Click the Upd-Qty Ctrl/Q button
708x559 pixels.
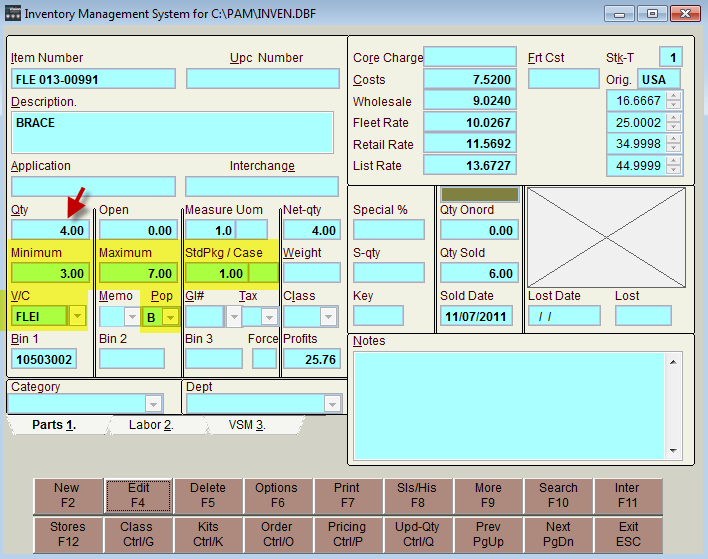(417, 535)
